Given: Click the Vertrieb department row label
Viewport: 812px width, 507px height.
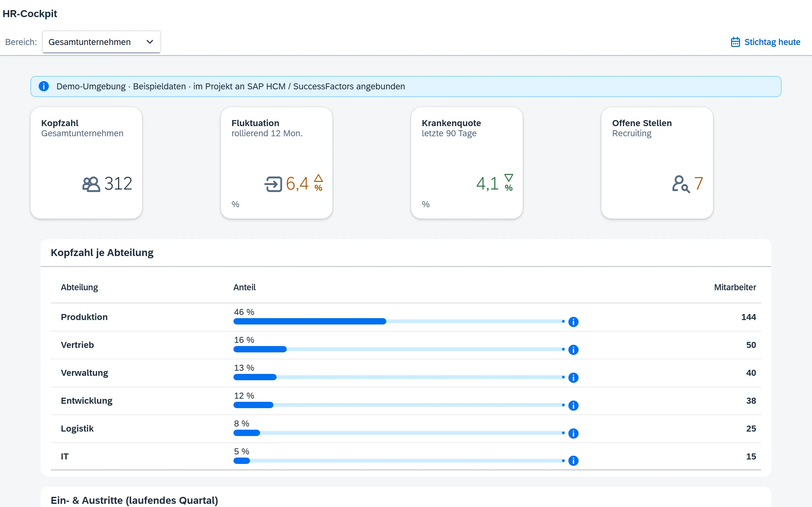Looking at the screenshot, I should pos(77,345).
